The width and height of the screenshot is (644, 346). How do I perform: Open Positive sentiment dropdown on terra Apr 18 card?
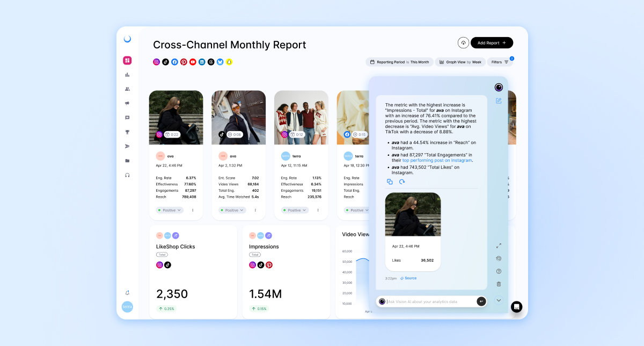point(356,210)
